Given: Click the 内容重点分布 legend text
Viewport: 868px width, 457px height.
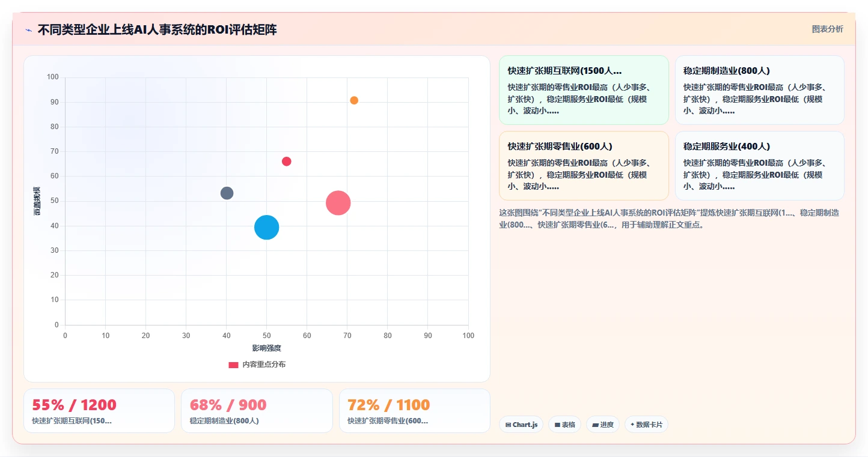Looking at the screenshot, I should (x=264, y=365).
